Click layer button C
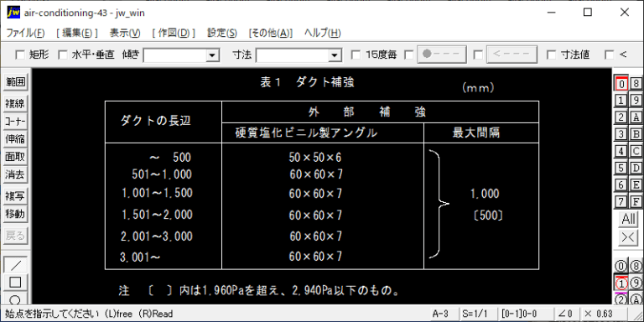Screen dimensions: 644x322 636,151
